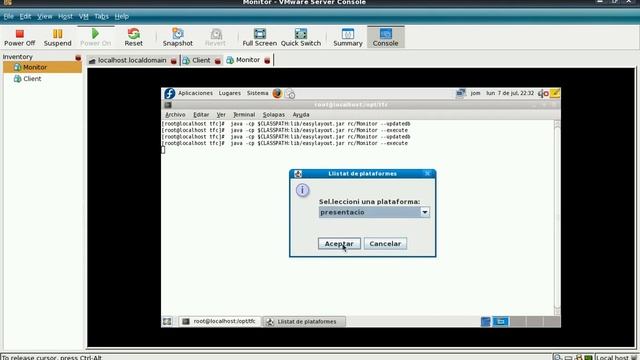Click the Aceptar button
The width and height of the screenshot is (640, 360).
point(339,244)
